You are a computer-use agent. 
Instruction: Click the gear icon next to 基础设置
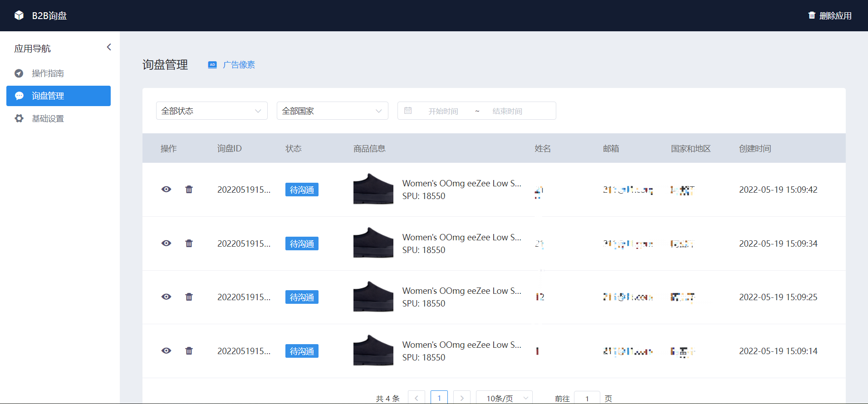coord(19,118)
